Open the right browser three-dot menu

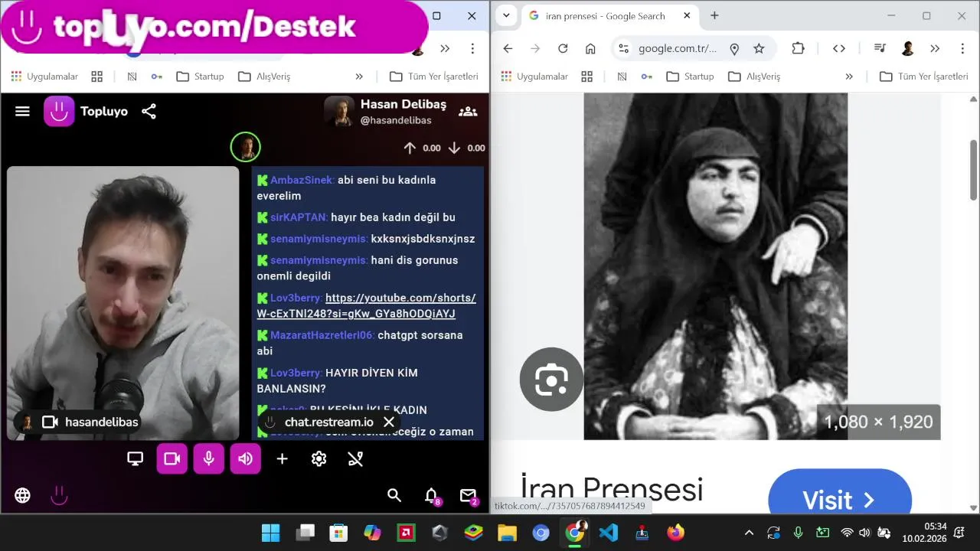point(962,48)
